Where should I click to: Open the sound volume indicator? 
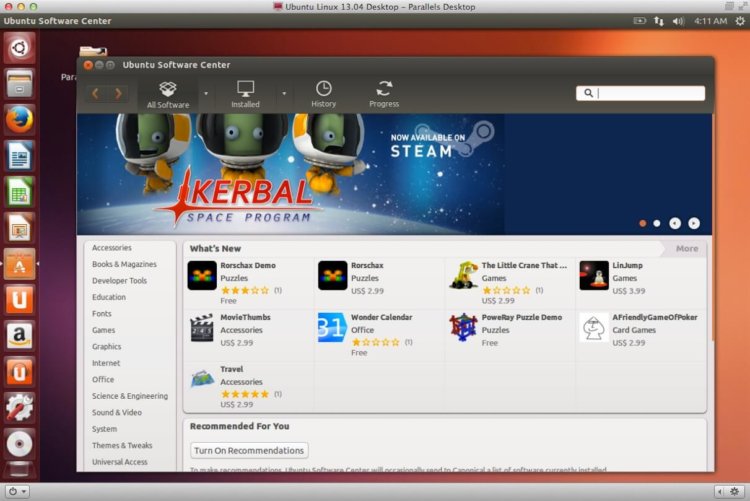(x=678, y=21)
